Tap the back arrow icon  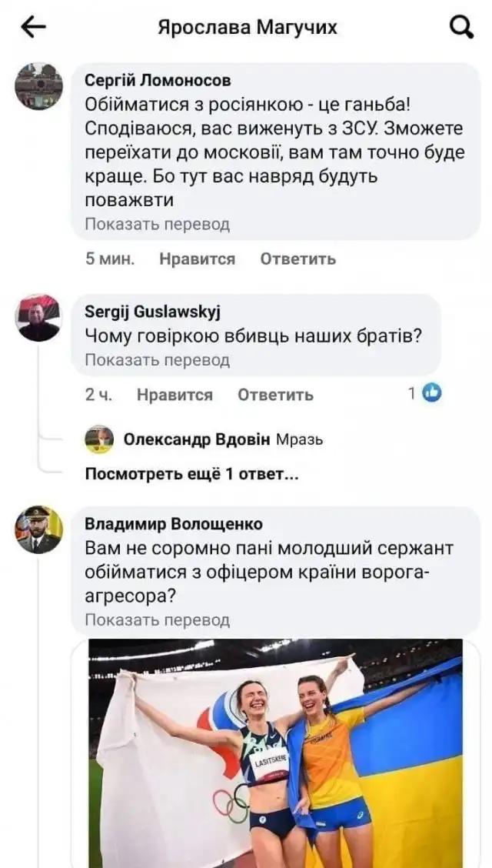pyautogui.click(x=32, y=28)
